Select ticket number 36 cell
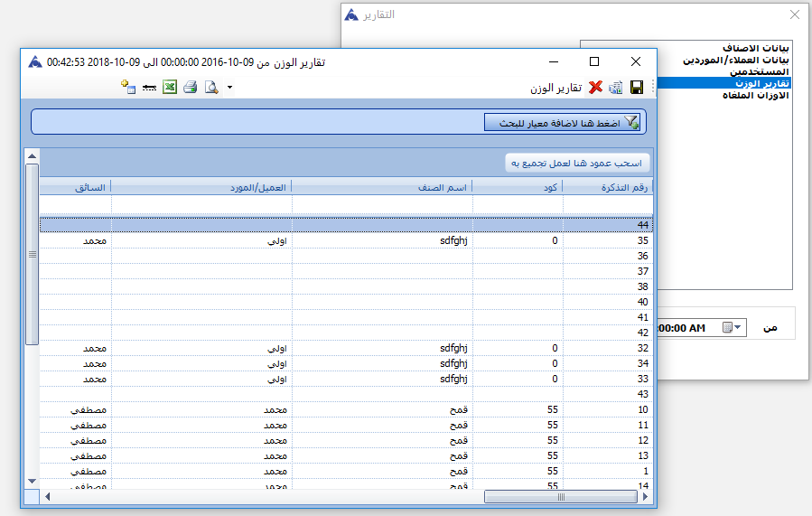The width and height of the screenshot is (812, 516). pos(608,256)
